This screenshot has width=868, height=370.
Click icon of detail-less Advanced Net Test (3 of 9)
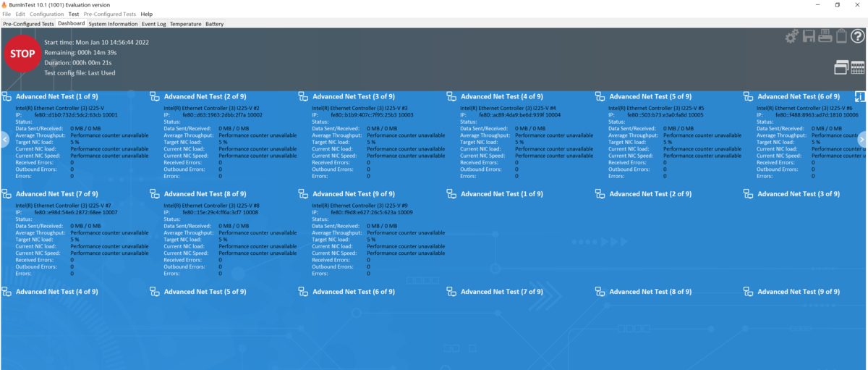tap(748, 193)
